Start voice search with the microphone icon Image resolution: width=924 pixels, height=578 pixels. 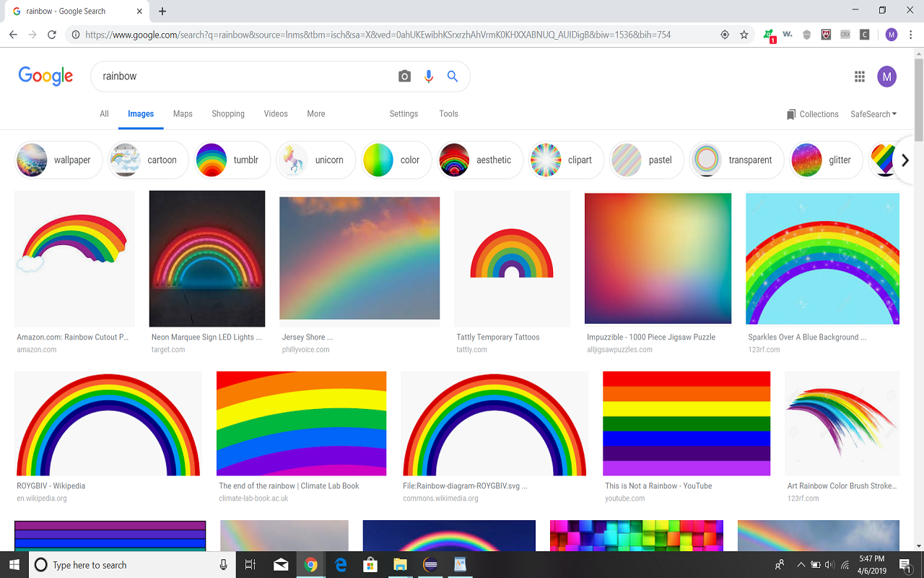point(429,77)
